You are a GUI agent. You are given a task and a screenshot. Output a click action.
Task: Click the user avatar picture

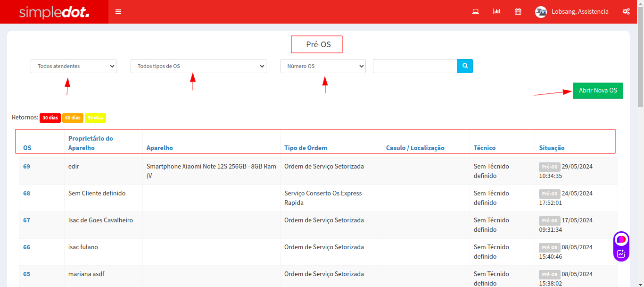tap(541, 12)
